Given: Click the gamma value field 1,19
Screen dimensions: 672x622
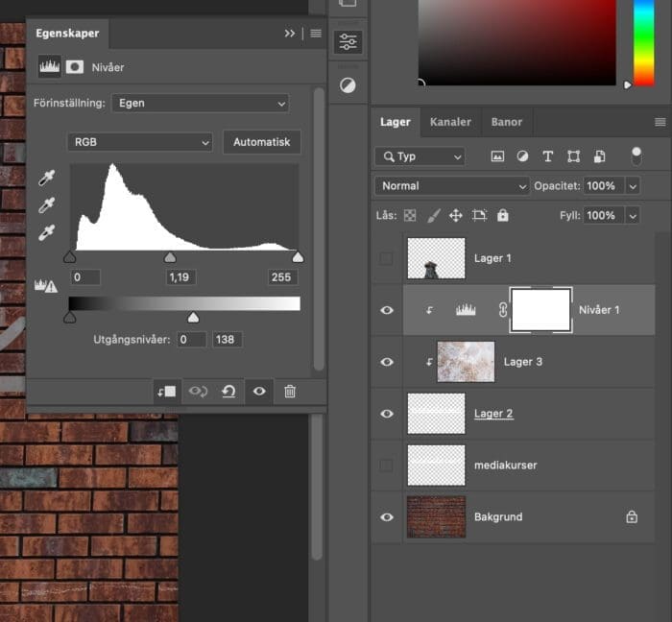Looking at the screenshot, I should click(180, 277).
